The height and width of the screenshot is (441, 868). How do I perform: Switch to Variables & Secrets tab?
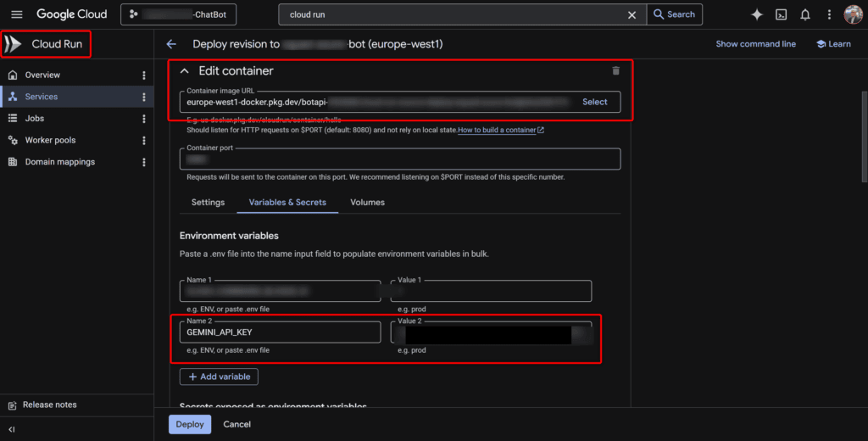(287, 202)
